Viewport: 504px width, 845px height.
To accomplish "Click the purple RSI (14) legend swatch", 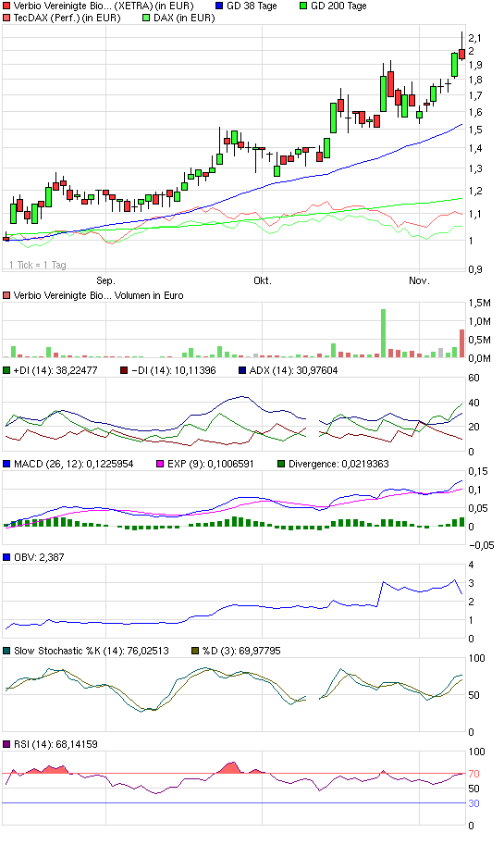I will coord(6,744).
